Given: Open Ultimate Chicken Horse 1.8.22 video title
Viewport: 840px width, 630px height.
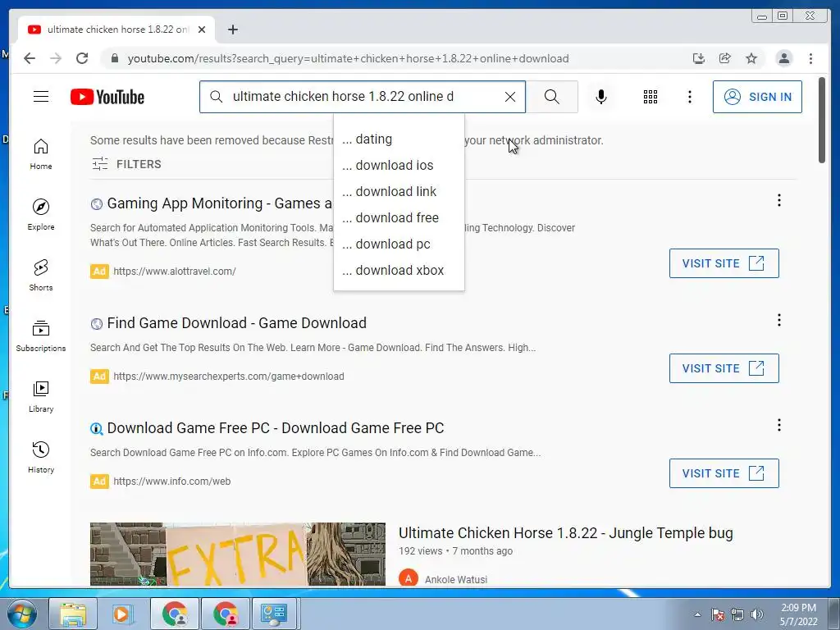Looking at the screenshot, I should [566, 533].
